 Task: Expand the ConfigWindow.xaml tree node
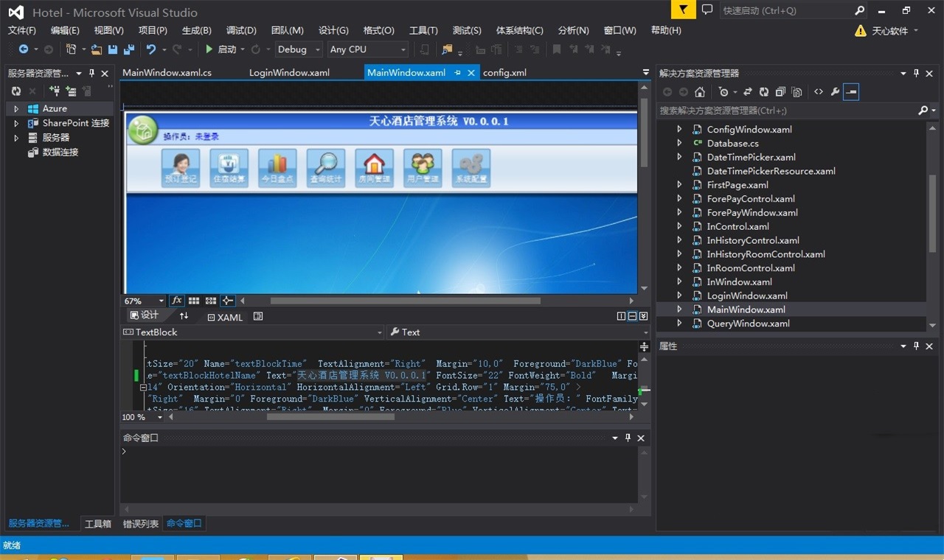[679, 129]
